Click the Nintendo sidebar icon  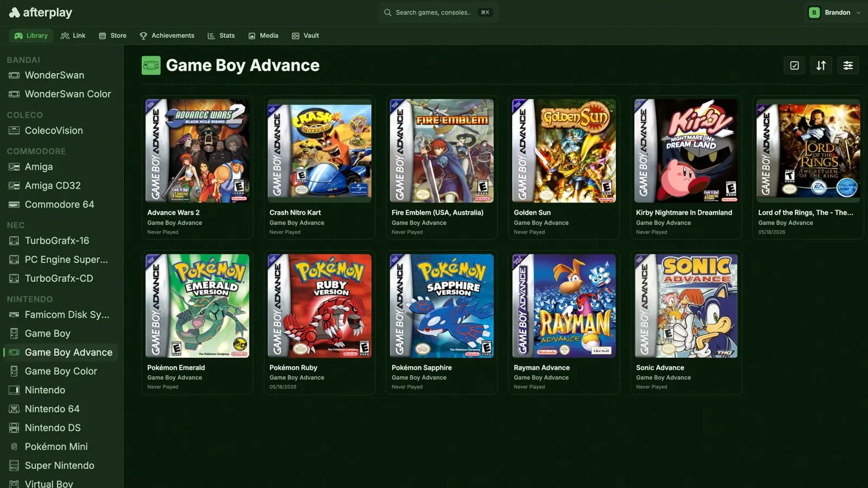point(14,390)
